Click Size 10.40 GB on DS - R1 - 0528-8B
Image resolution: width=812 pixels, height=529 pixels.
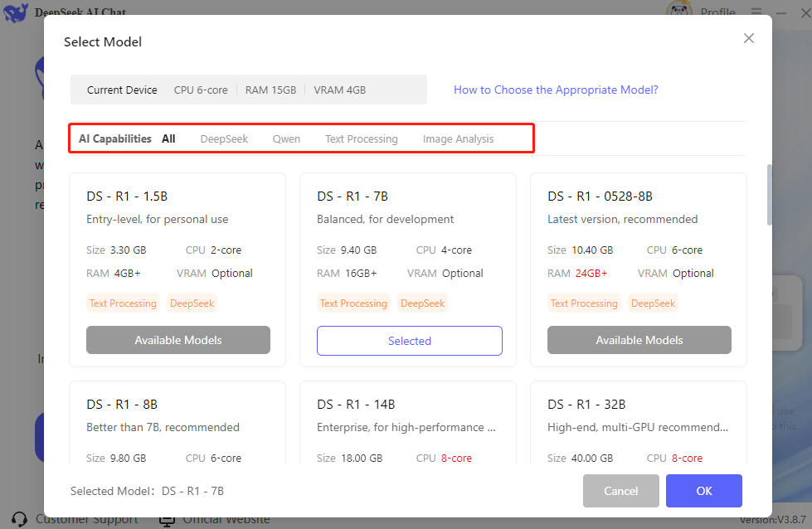580,250
